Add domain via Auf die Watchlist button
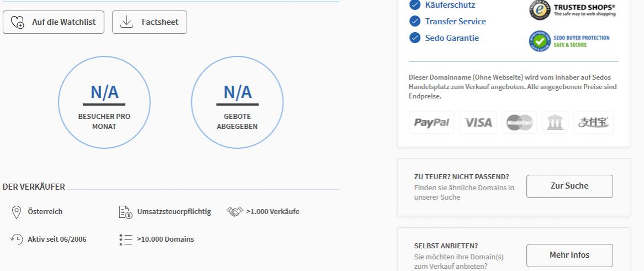644x271 pixels. (x=54, y=22)
